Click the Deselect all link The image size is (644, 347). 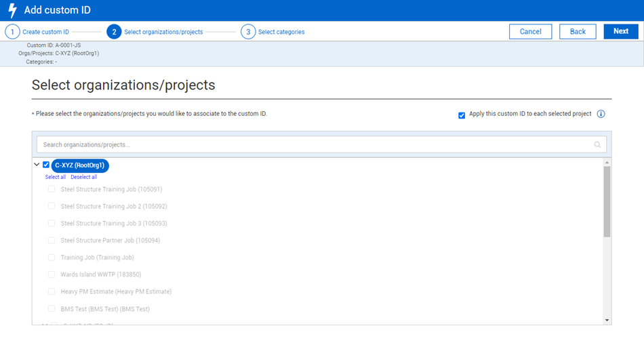click(83, 177)
